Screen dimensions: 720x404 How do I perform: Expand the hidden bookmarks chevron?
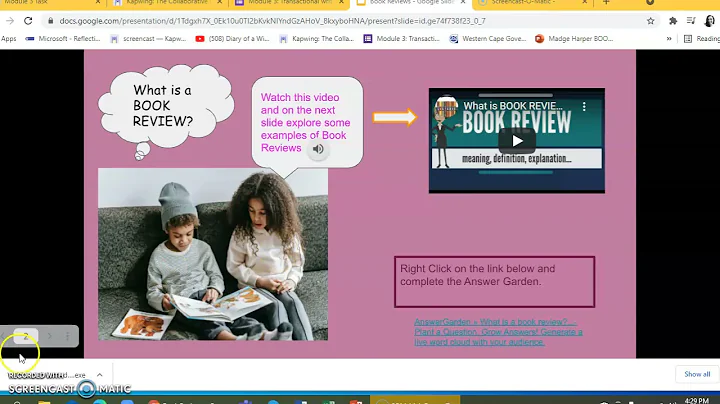[669, 39]
